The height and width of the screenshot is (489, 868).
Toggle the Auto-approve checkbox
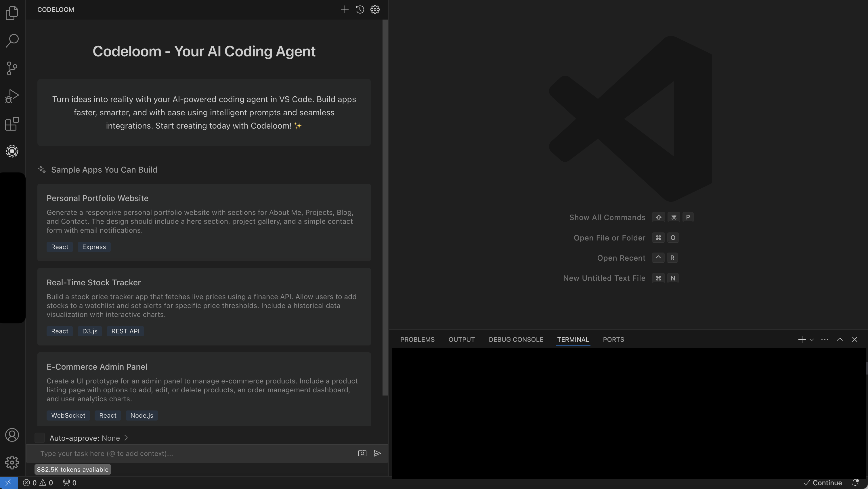coord(40,438)
